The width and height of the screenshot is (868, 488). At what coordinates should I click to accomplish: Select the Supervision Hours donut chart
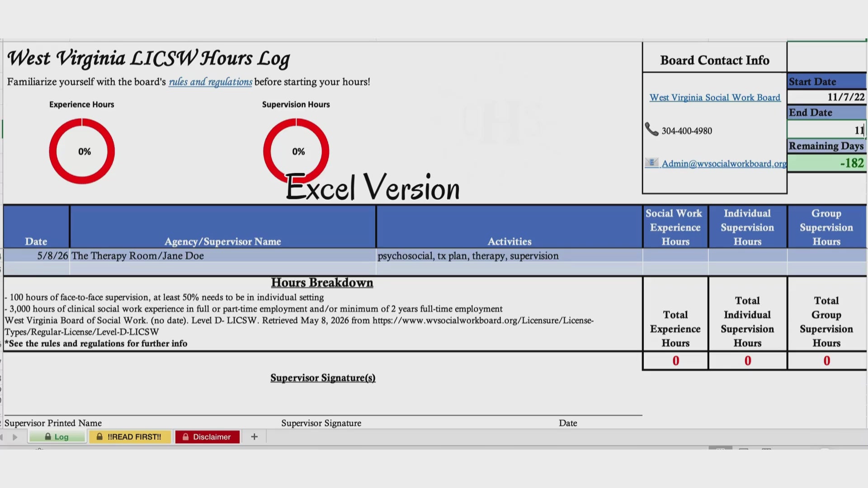[296, 151]
